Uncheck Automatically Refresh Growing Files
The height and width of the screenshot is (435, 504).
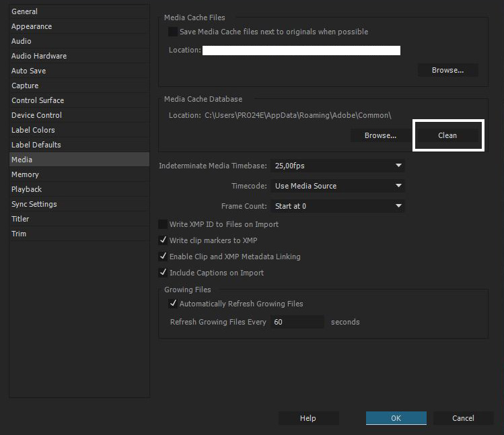[173, 304]
